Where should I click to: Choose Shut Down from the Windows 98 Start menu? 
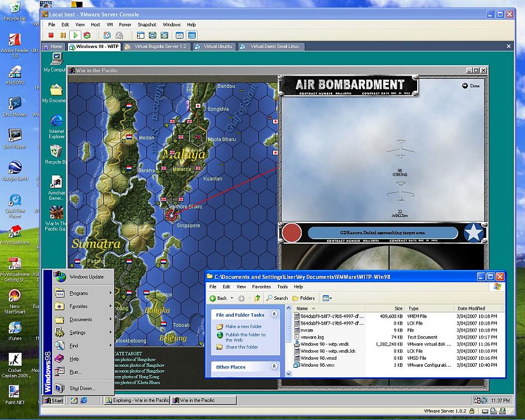pyautogui.click(x=82, y=388)
